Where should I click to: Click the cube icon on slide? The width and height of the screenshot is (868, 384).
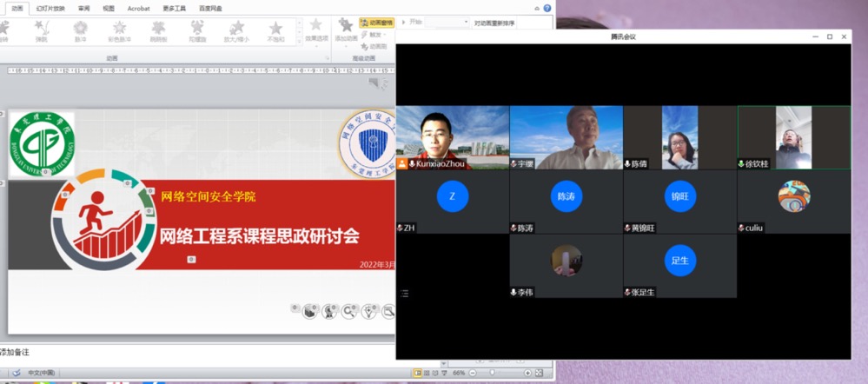pos(310,312)
